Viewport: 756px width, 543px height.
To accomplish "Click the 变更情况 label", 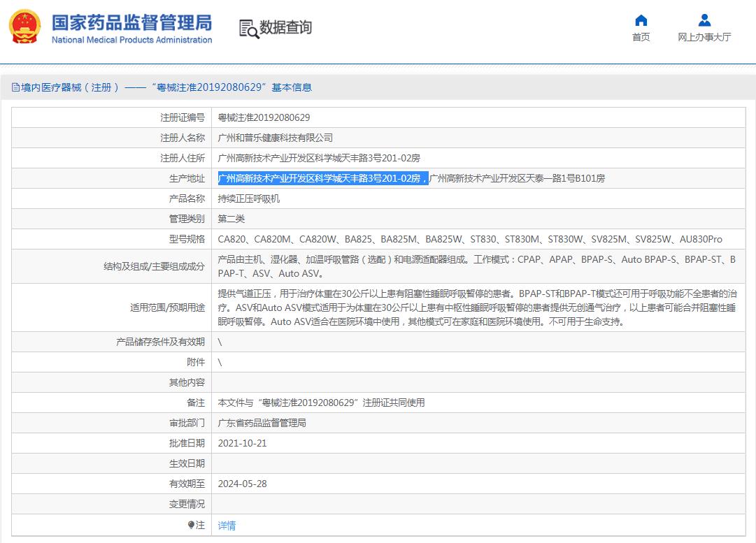I will tap(187, 504).
